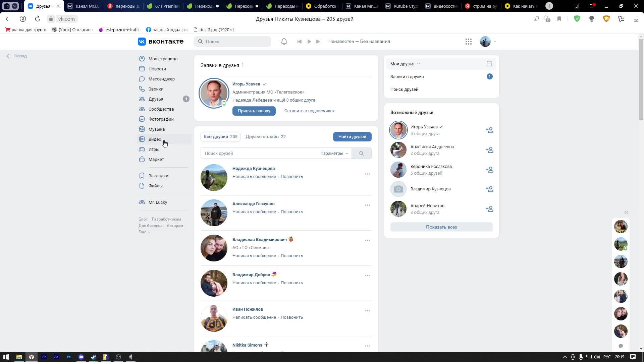Click Показать всех possible friends button

(x=441, y=227)
